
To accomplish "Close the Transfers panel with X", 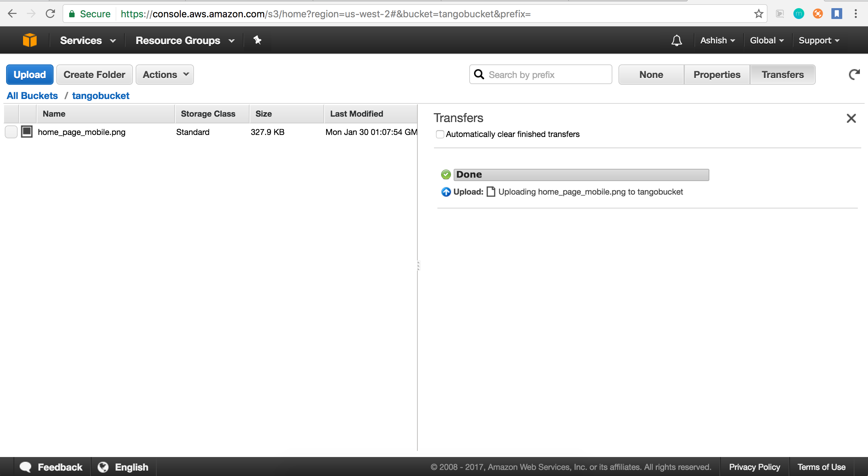I will click(851, 118).
